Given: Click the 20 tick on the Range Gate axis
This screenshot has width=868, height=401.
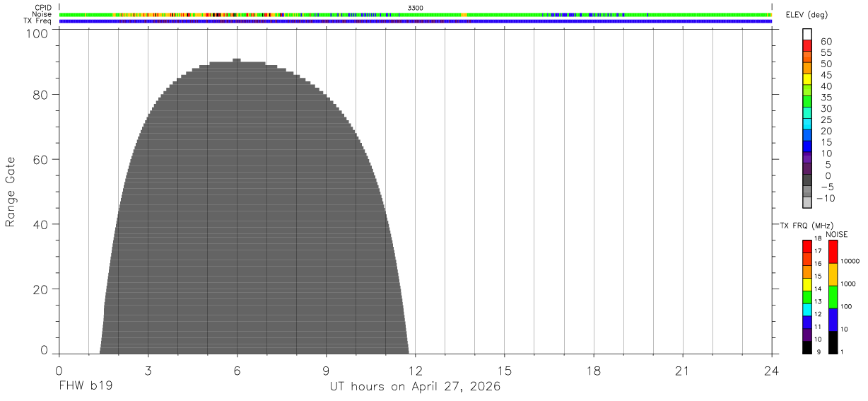Looking at the screenshot, I should (40, 289).
